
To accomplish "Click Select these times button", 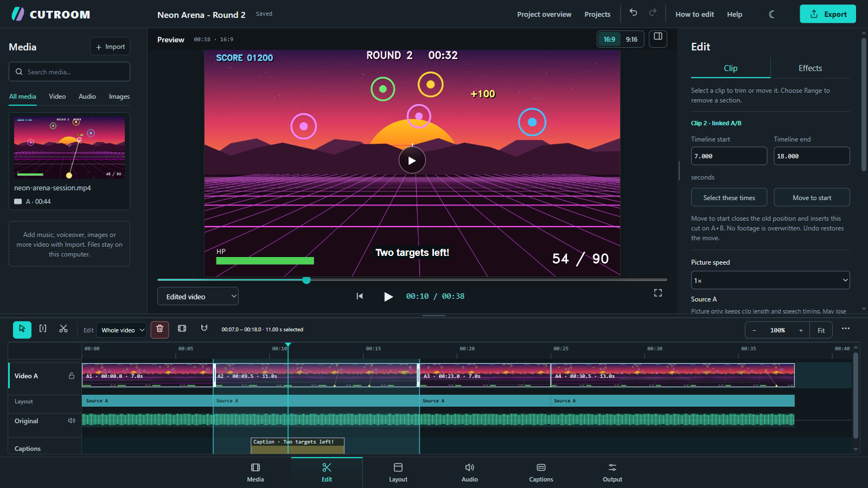I will (x=729, y=197).
